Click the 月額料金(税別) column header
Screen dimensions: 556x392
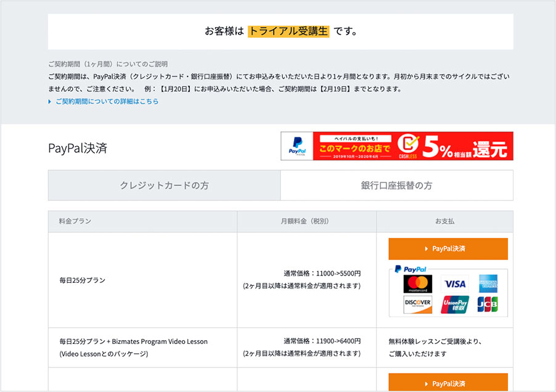click(x=306, y=221)
